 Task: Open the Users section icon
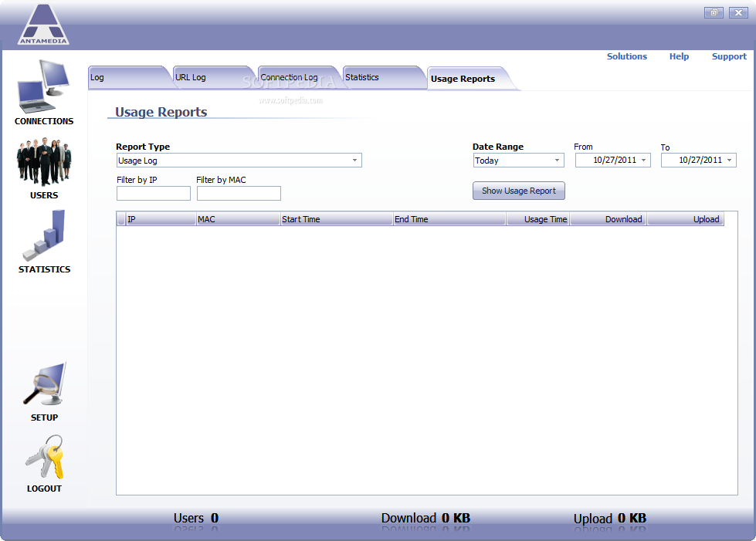(44, 161)
